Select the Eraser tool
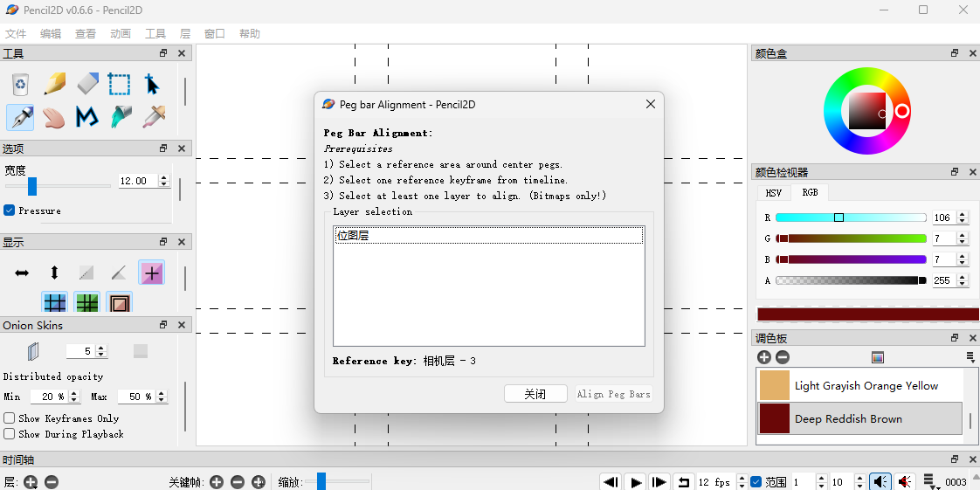 click(87, 84)
